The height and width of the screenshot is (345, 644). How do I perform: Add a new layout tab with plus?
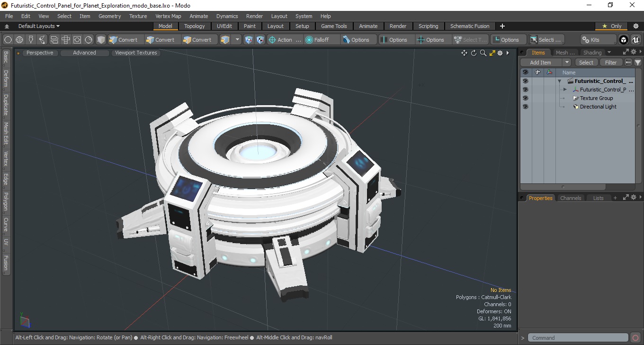[502, 26]
